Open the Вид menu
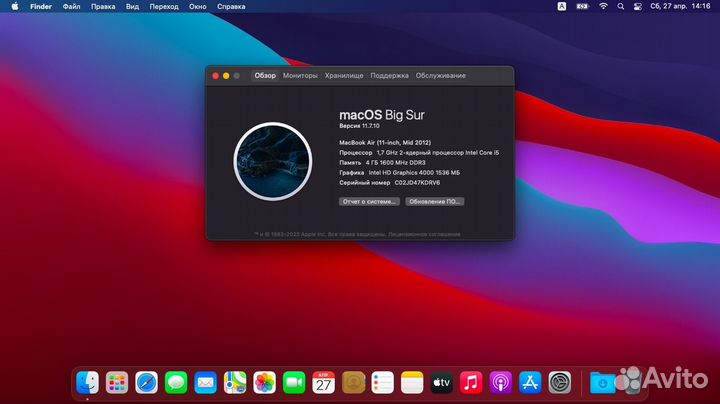The height and width of the screenshot is (404, 720). 132,6
